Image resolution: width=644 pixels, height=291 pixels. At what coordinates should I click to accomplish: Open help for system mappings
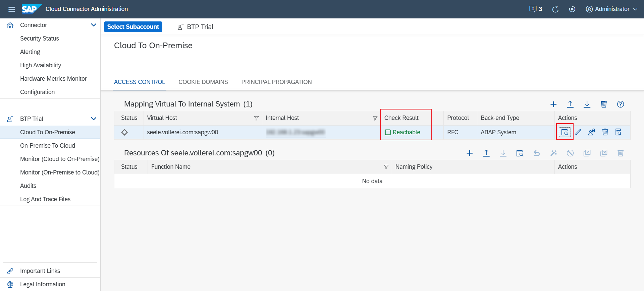click(621, 104)
